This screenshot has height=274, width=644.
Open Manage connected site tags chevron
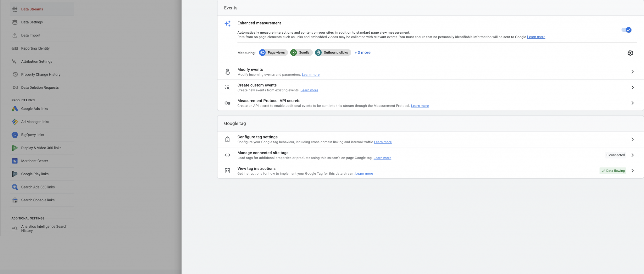tap(632, 155)
